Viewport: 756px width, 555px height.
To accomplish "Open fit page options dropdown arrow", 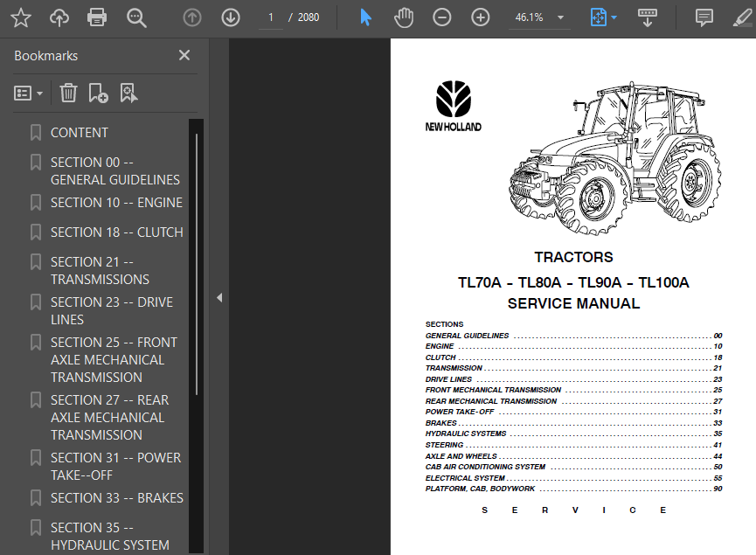I will (x=614, y=17).
